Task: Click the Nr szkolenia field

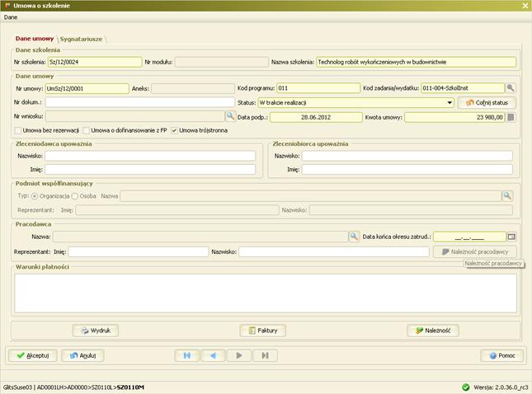Action: point(95,62)
